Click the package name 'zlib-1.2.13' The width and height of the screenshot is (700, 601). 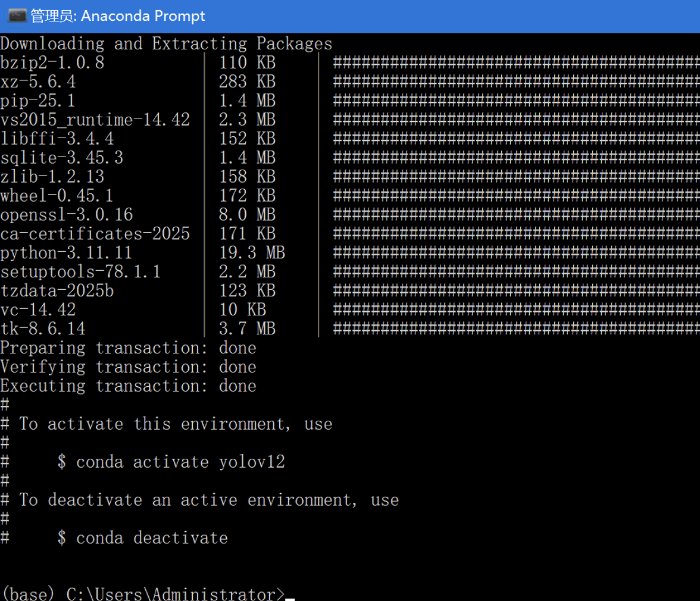coord(52,177)
